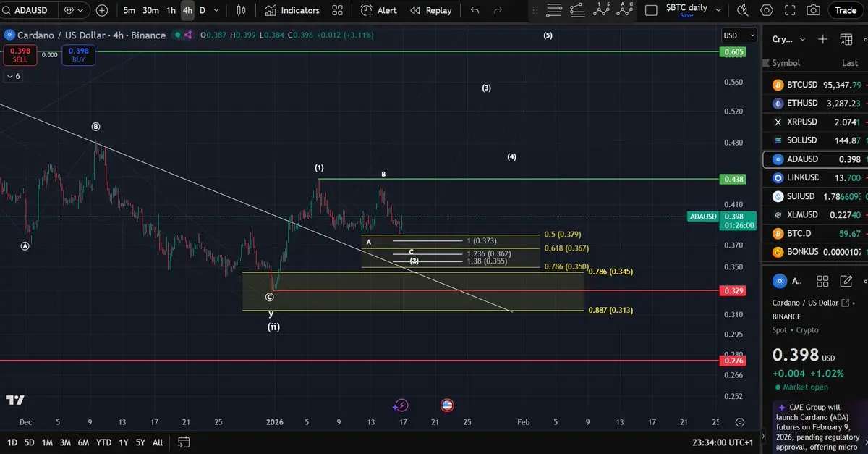Select BTC.D in the watchlist

pyautogui.click(x=815, y=233)
